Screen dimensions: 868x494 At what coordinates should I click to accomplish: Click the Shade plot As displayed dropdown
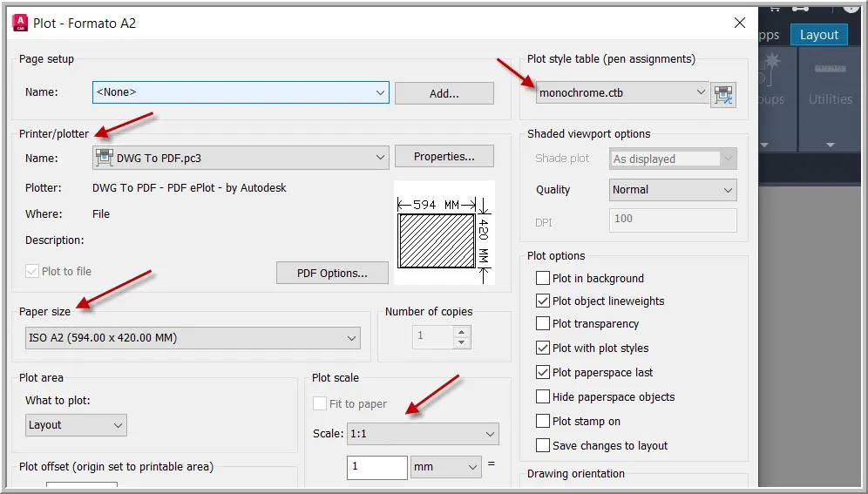[673, 159]
